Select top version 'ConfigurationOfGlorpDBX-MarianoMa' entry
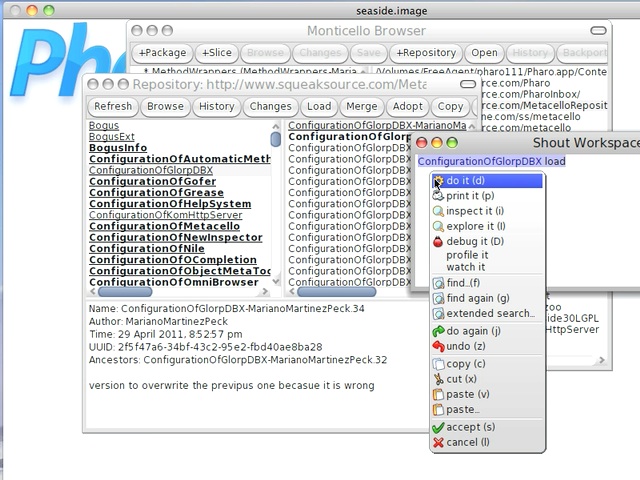 pos(377,126)
